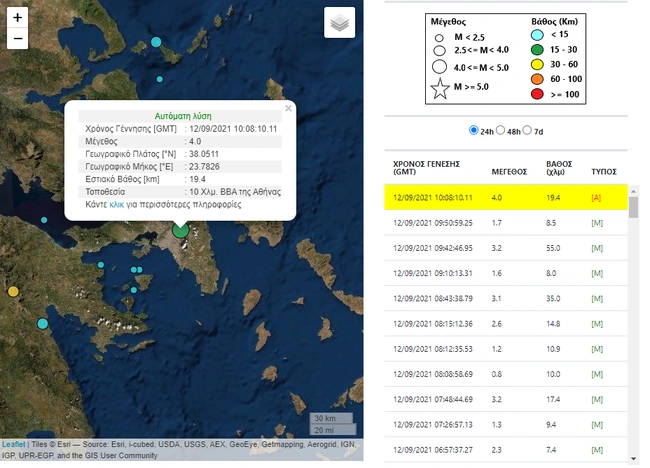Image resolution: width=650 pixels, height=468 pixels.
Task: Click the large cyan marker below the yellow one
Action: (42, 323)
